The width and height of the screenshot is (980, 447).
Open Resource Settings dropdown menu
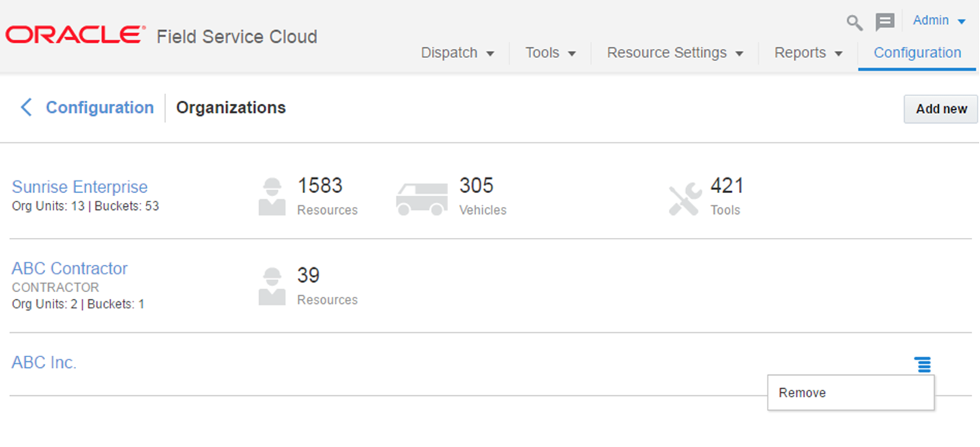675,53
